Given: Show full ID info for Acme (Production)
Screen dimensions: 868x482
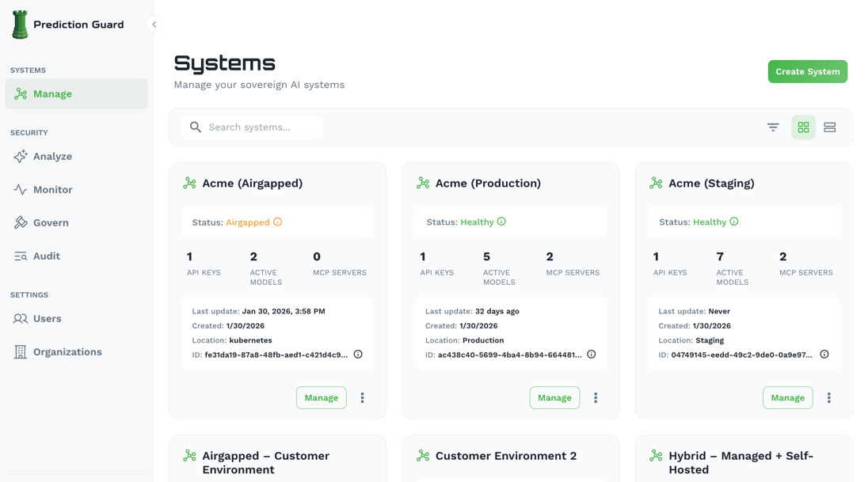Looking at the screenshot, I should point(592,354).
